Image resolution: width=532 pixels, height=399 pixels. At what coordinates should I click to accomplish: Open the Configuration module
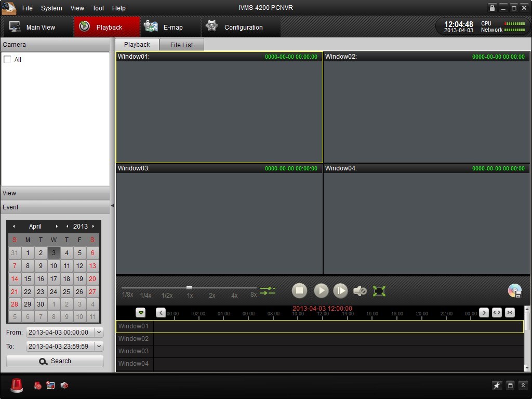235,28
